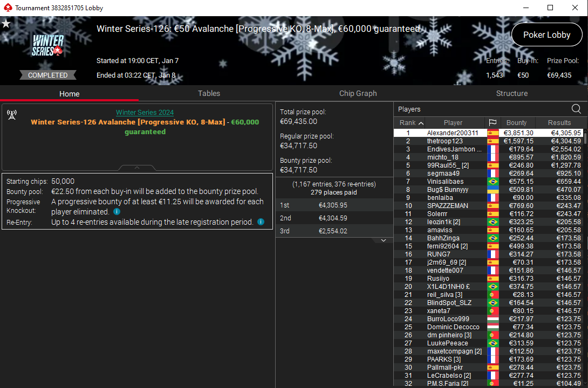Sort players by the Results column header

pos(559,122)
